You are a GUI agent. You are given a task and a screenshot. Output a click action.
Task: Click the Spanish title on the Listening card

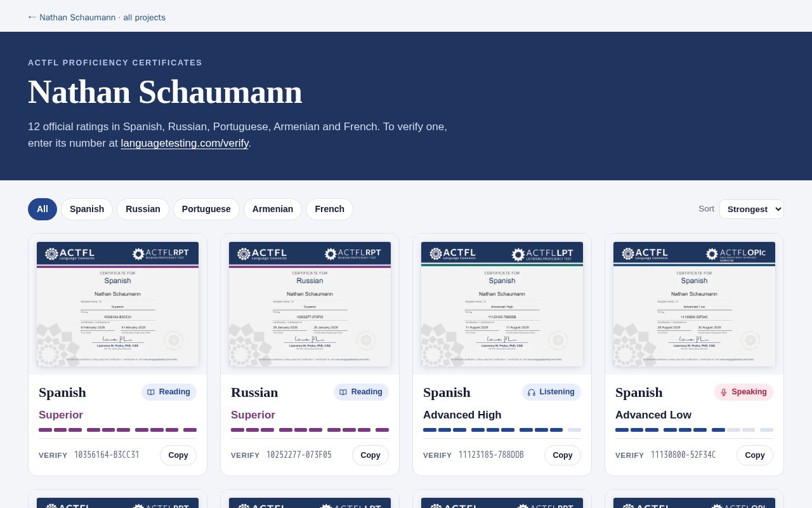447,392
